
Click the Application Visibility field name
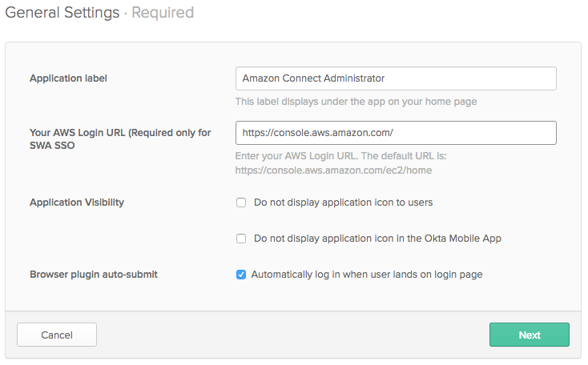pos(77,203)
